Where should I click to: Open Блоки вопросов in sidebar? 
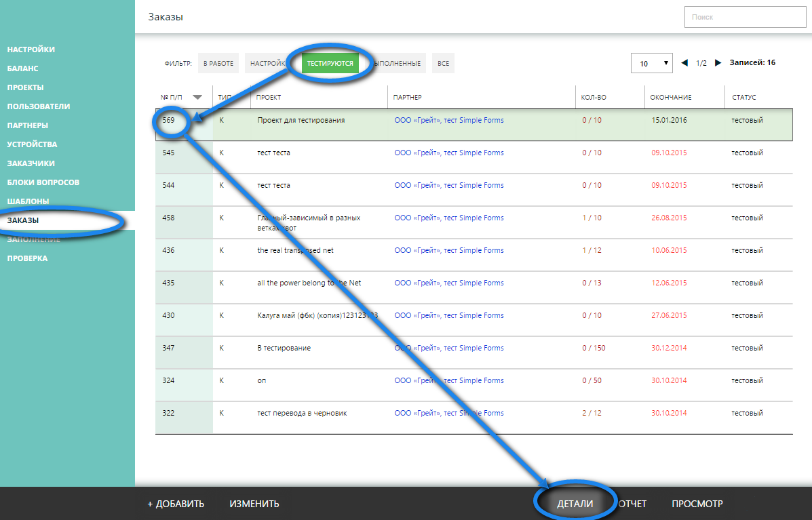click(x=43, y=182)
